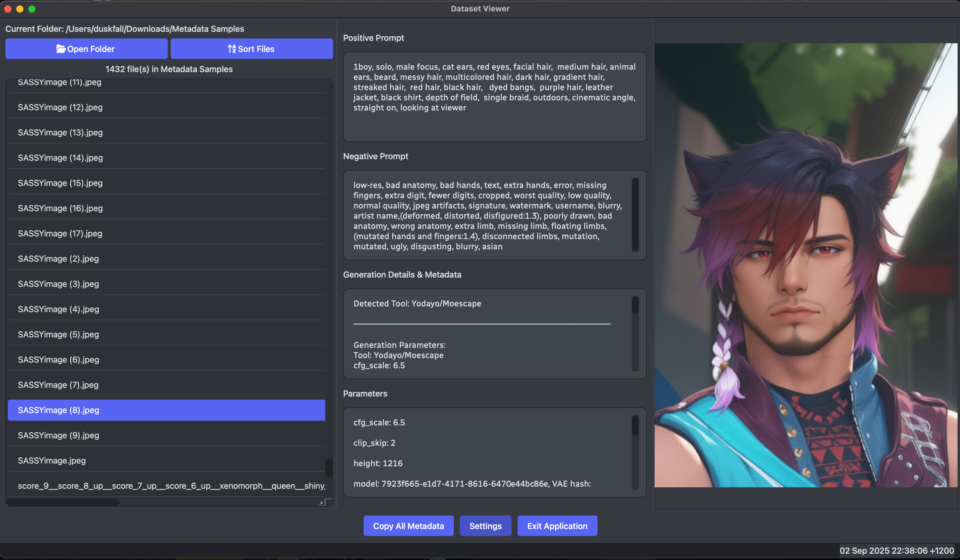
Task: Click the file list right scroll arrow
Action: pos(322,503)
